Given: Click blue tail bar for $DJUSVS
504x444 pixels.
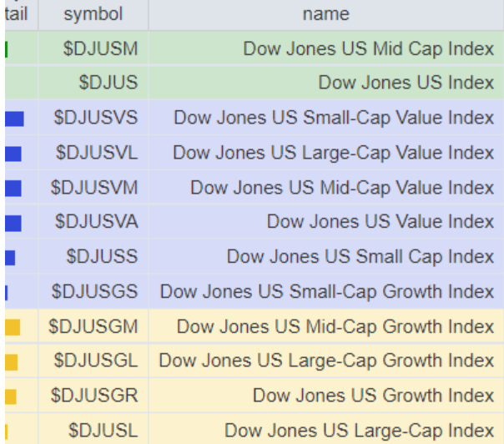Looking at the screenshot, I should coord(14,119).
